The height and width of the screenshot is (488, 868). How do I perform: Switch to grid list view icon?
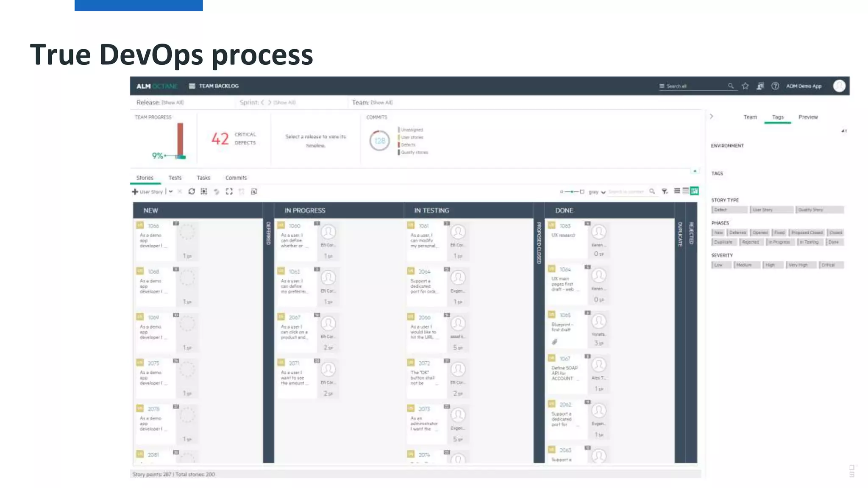[677, 191]
